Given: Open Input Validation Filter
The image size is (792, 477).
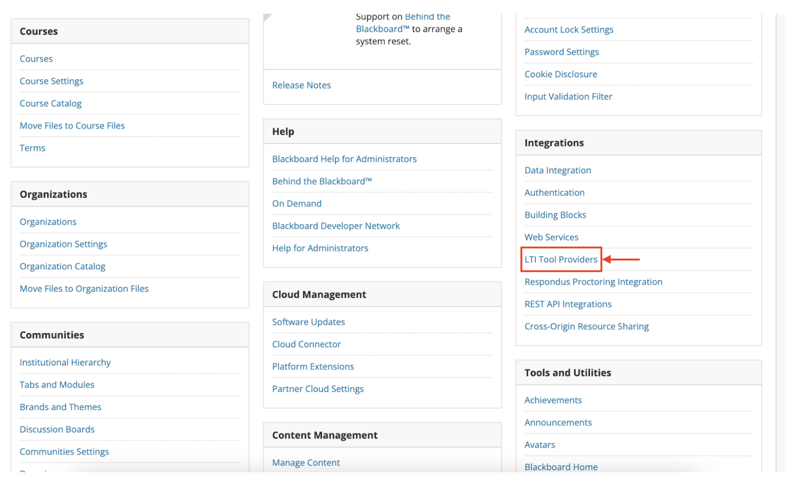Looking at the screenshot, I should [x=568, y=96].
